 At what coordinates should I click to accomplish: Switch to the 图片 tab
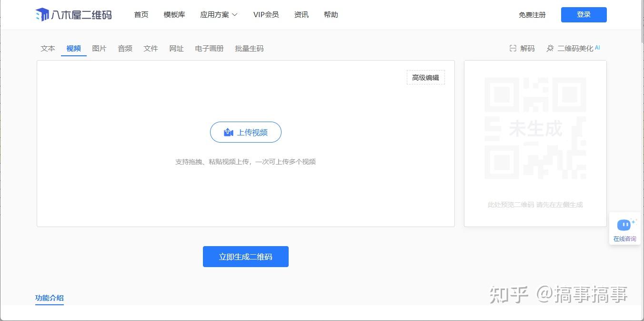100,48
